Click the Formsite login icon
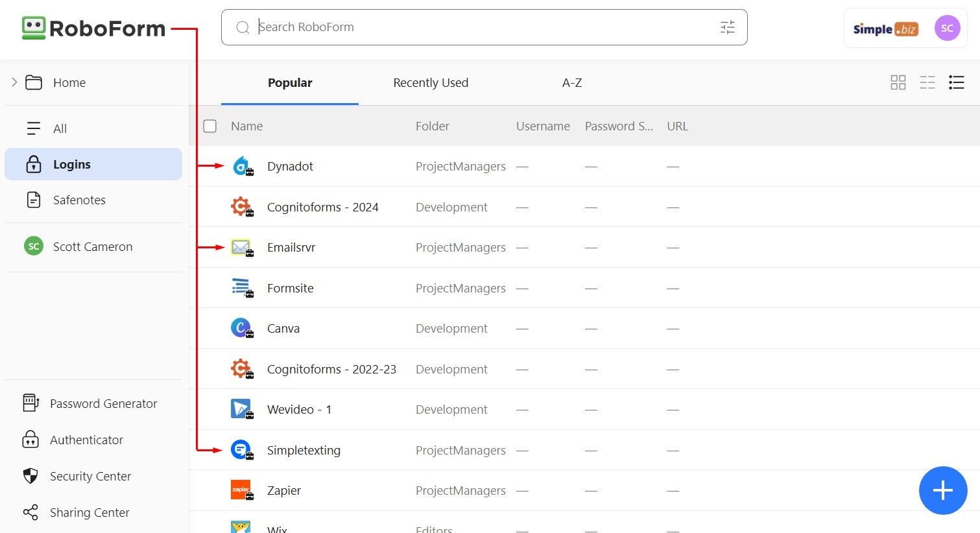 pyautogui.click(x=241, y=288)
